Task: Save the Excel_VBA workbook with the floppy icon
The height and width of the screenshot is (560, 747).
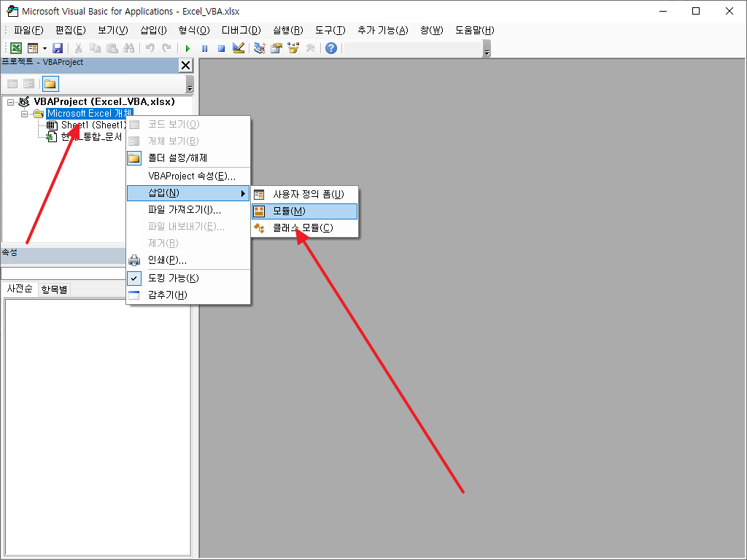Action: coord(58,48)
